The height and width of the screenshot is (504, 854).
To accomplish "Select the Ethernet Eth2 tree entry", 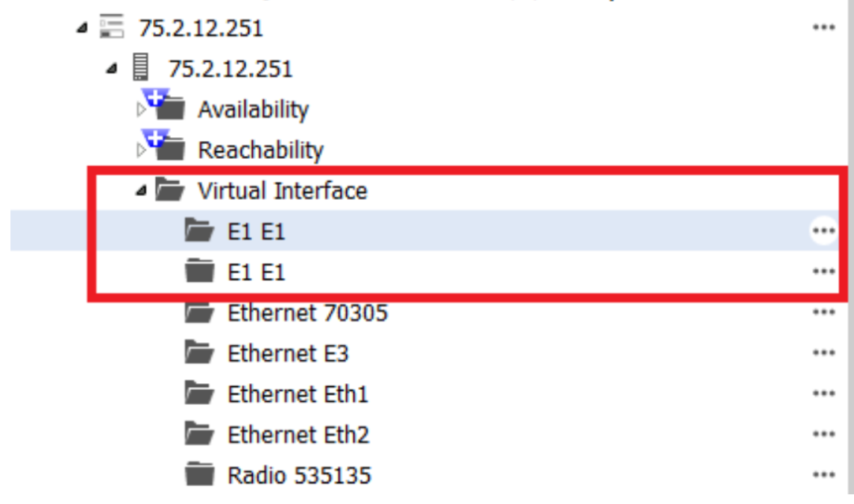I will click(298, 434).
